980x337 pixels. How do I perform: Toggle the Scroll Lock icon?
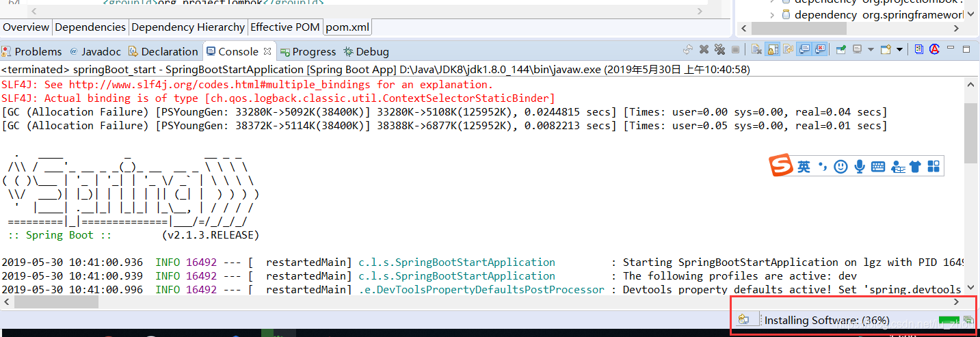772,49
